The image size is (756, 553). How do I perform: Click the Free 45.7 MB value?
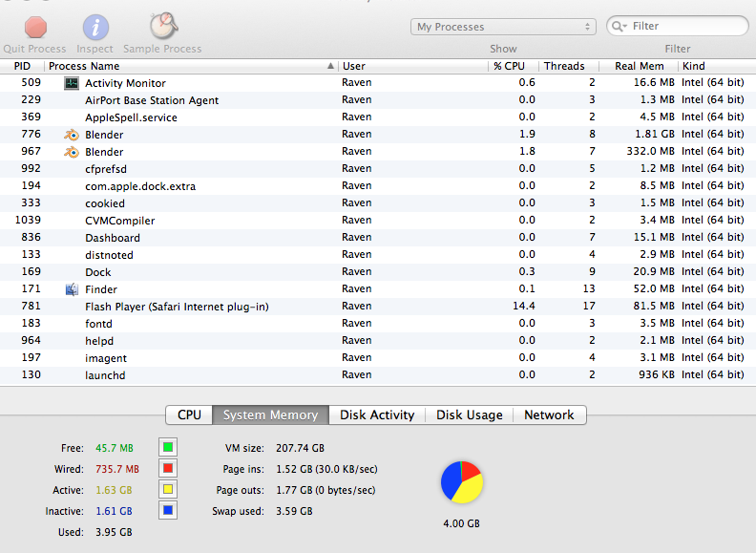[x=115, y=448]
